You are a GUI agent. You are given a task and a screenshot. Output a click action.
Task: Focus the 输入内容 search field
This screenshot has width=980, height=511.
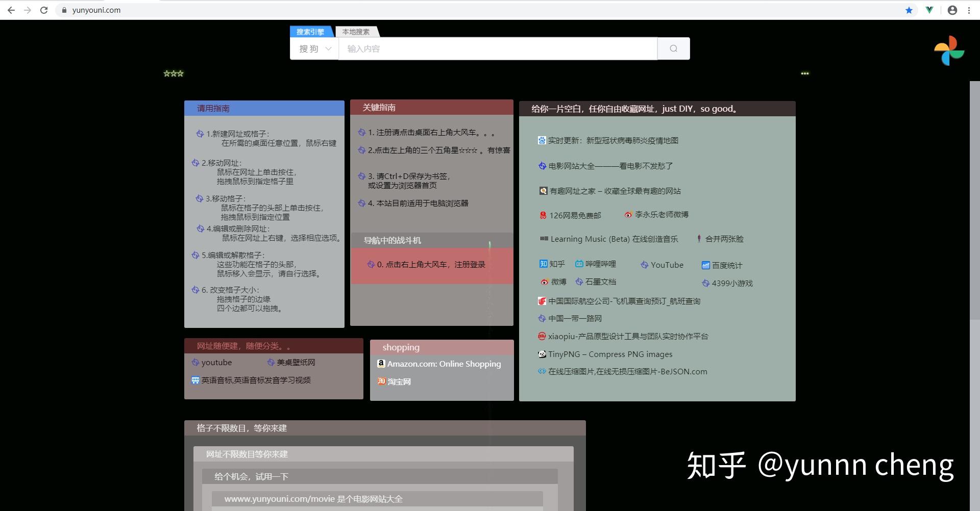(x=498, y=48)
